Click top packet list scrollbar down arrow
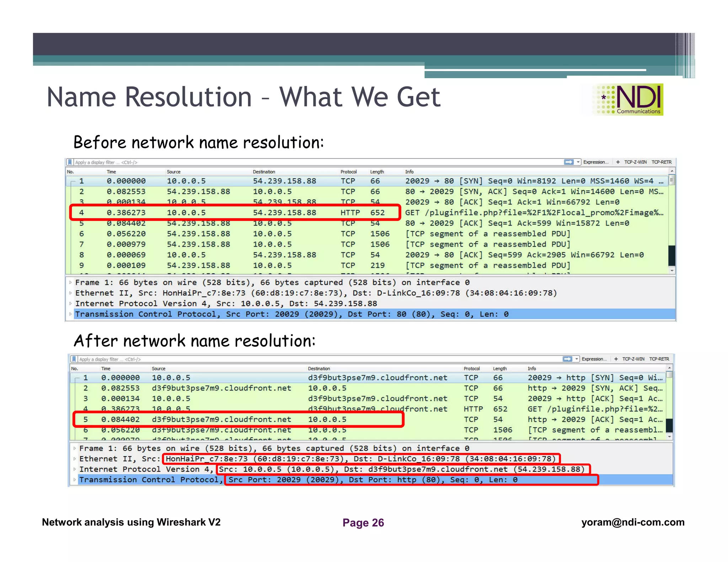 click(x=671, y=270)
